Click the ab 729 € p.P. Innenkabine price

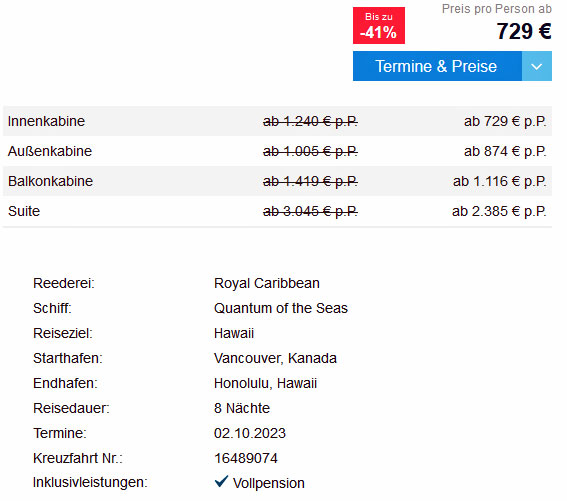coord(505,122)
